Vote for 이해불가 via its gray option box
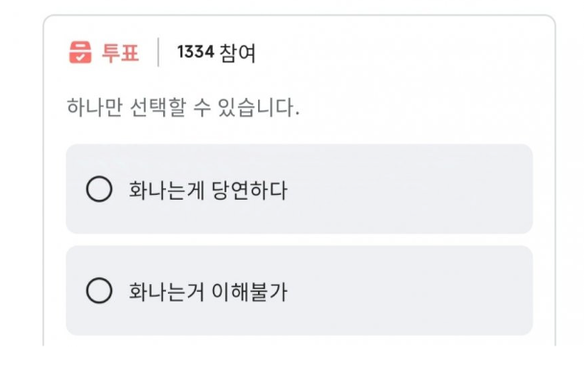The height and width of the screenshot is (381, 588). click(299, 290)
